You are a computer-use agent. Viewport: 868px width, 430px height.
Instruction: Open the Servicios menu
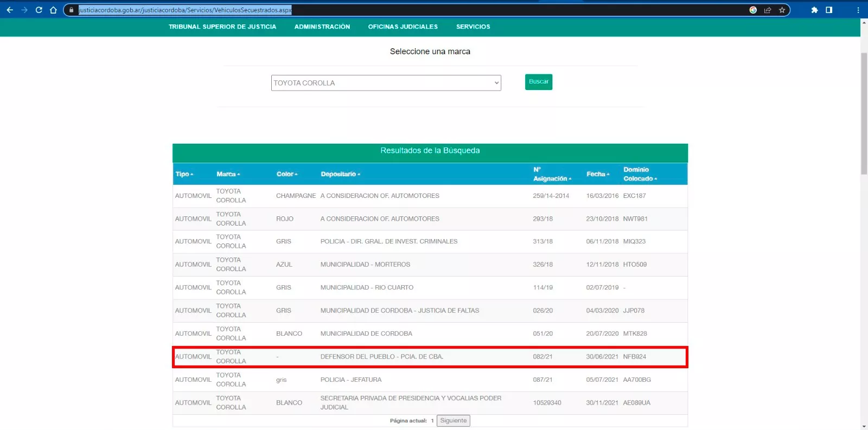[473, 27]
